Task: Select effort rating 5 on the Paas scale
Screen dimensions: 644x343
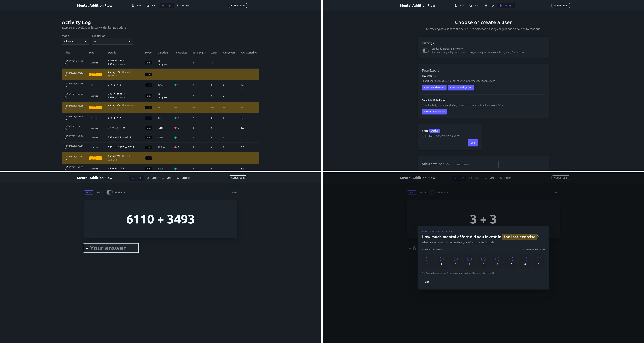Action: (x=483, y=259)
